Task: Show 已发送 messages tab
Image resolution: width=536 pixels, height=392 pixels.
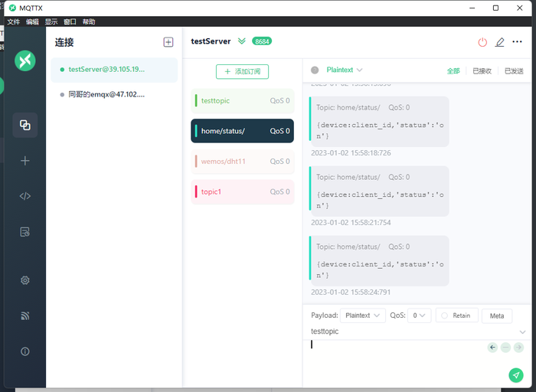Action: (514, 71)
